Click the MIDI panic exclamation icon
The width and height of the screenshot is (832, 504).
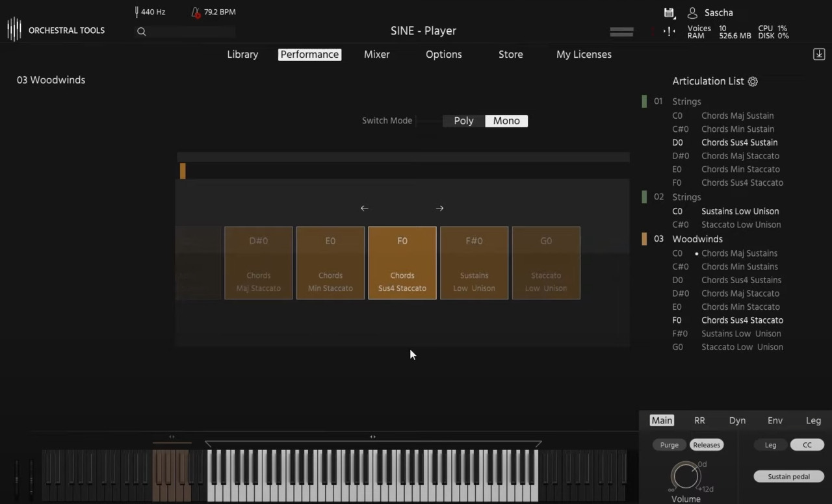(669, 31)
